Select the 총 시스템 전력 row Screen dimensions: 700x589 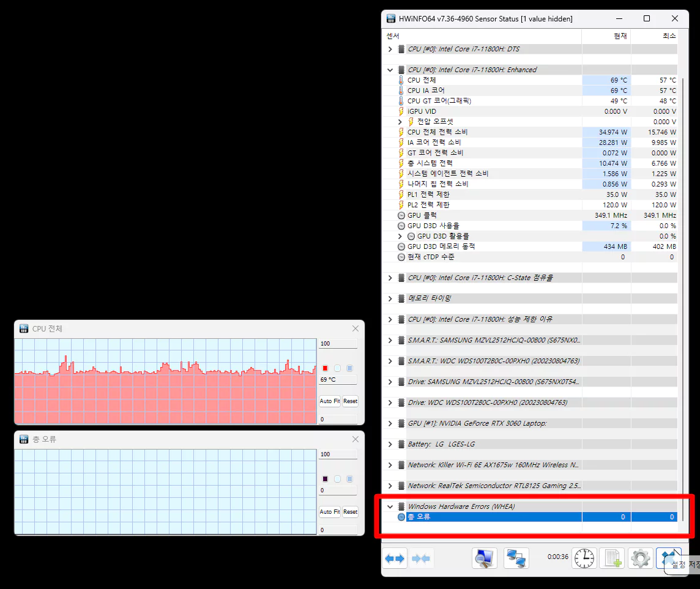tap(530, 163)
